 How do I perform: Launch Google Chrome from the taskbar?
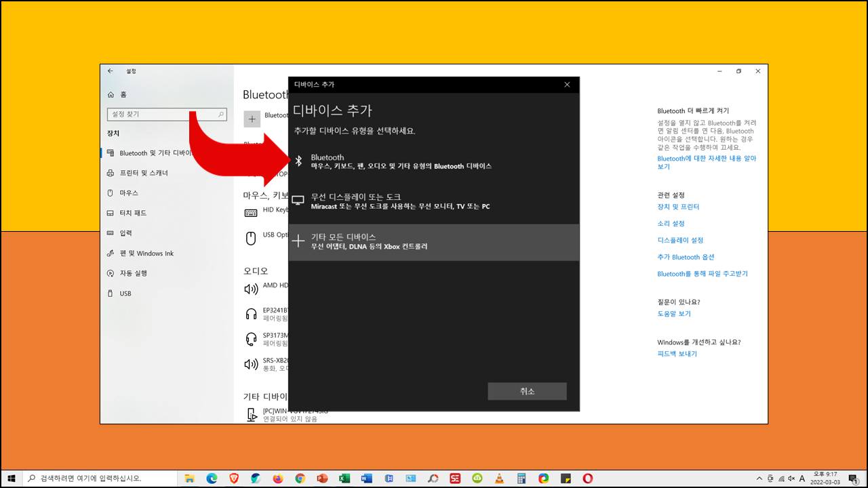[300, 479]
